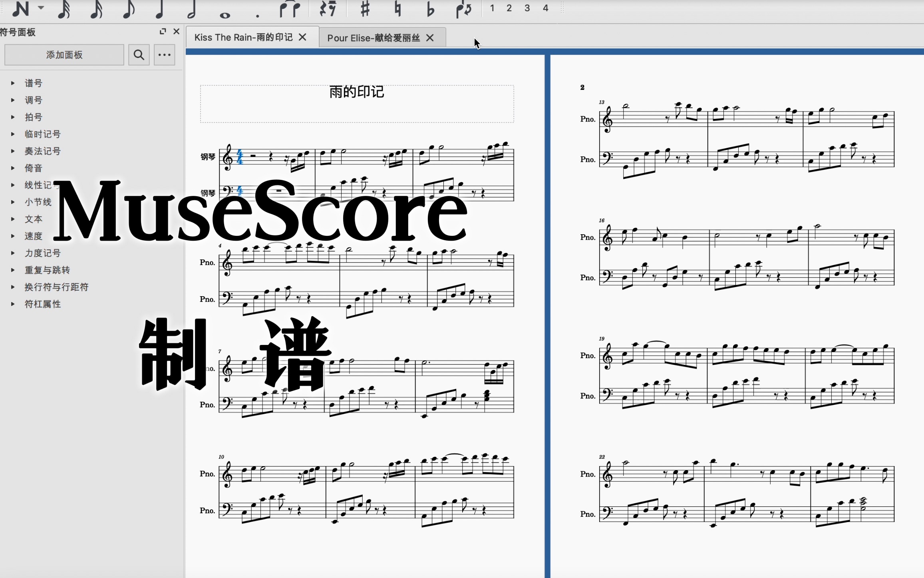
Task: Toggle note input mode N icon
Action: click(20, 8)
